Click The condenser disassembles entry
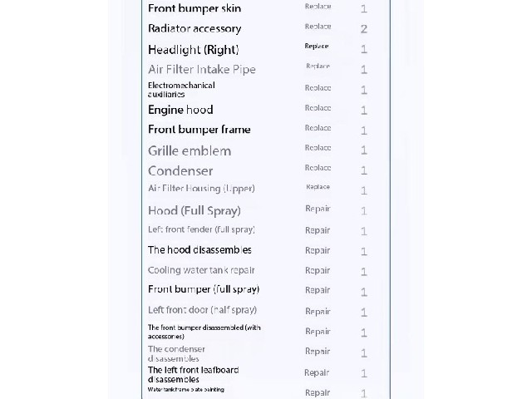Viewport: 532px width, 399px height. click(176, 353)
